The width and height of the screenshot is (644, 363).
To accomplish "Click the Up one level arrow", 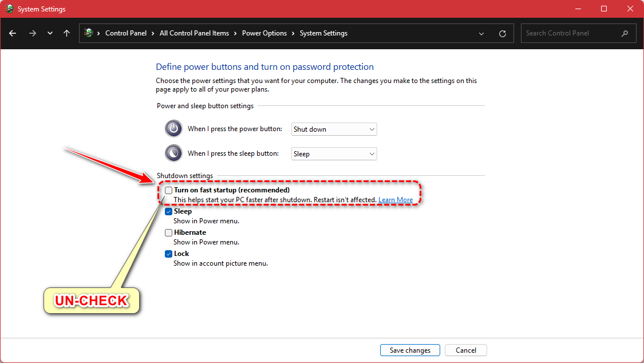I will point(67,33).
